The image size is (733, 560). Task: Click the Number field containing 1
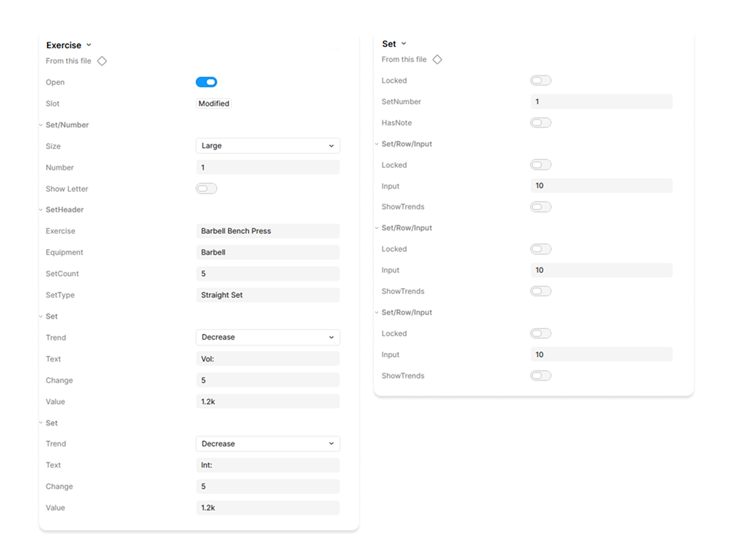pyautogui.click(x=268, y=167)
